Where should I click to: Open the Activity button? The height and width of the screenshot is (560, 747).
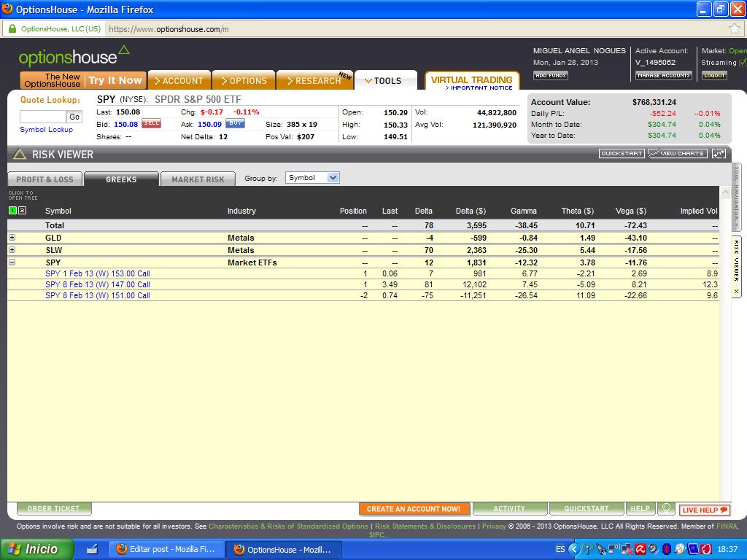pyautogui.click(x=509, y=508)
